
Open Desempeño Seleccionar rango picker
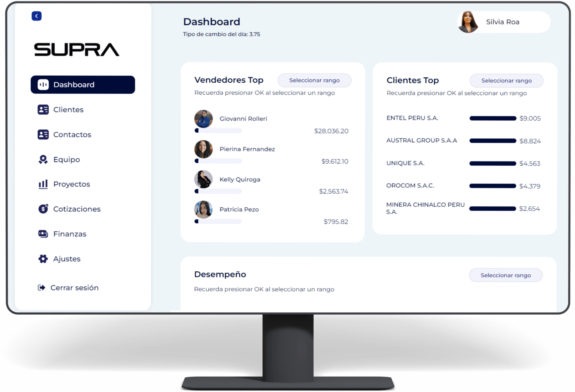pos(506,275)
